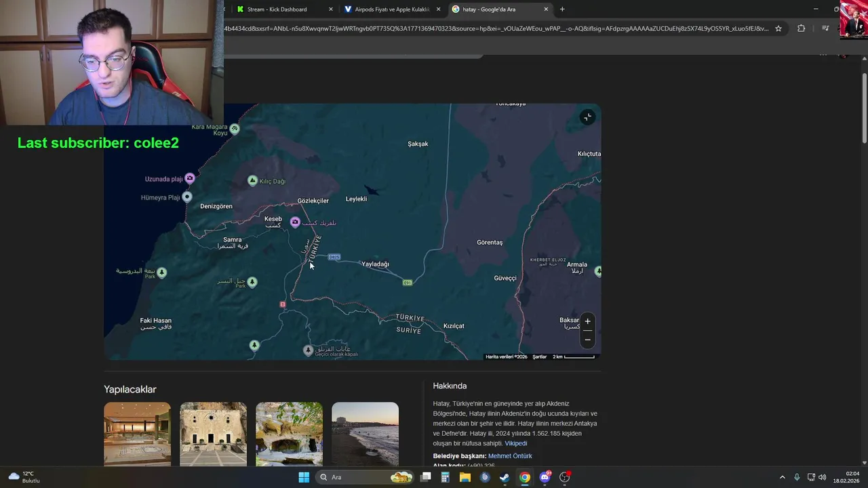Screen dimensions: 868x488
Task: Open the browser media control icon
Action: tap(825, 28)
